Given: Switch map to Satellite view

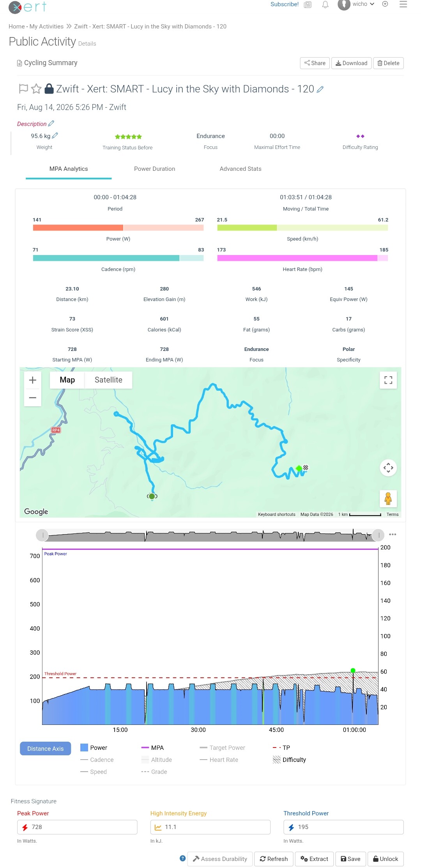Looking at the screenshot, I should point(108,380).
